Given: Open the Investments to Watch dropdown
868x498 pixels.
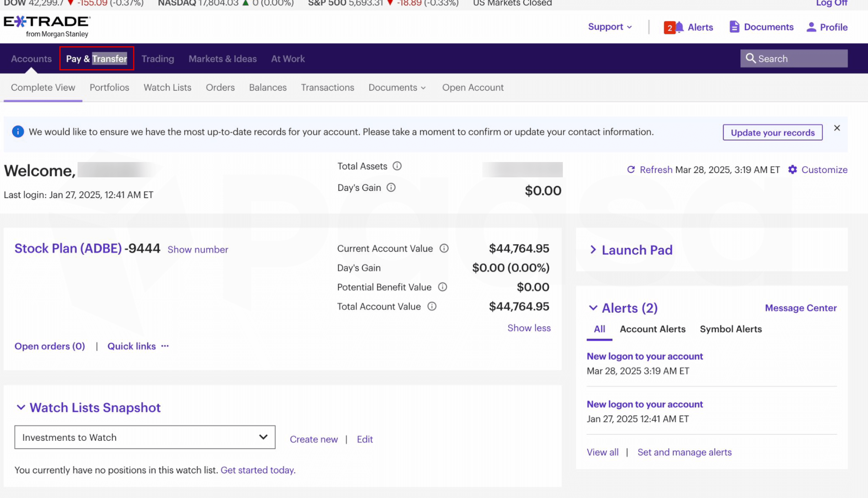Looking at the screenshot, I should click(x=145, y=437).
